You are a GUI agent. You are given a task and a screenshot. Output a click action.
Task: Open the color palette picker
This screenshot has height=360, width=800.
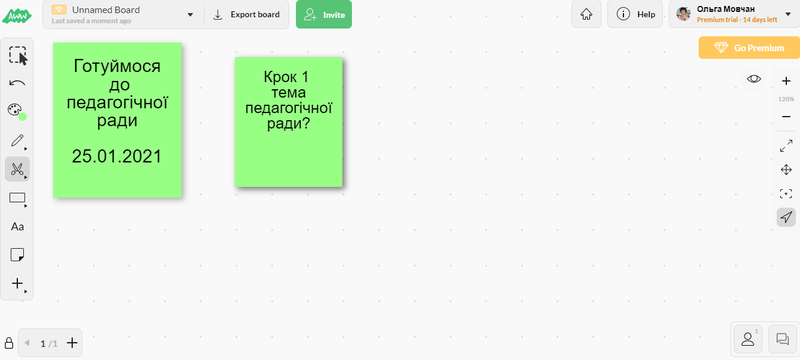[x=17, y=111]
